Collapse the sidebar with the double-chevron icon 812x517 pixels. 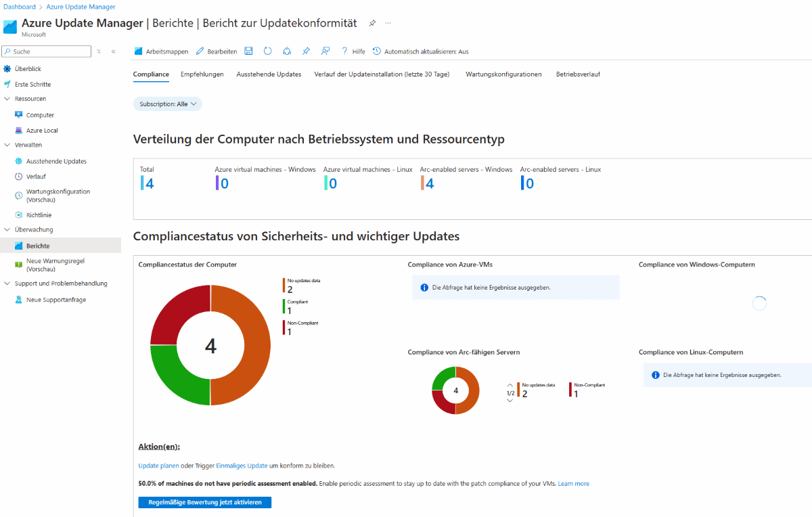113,51
